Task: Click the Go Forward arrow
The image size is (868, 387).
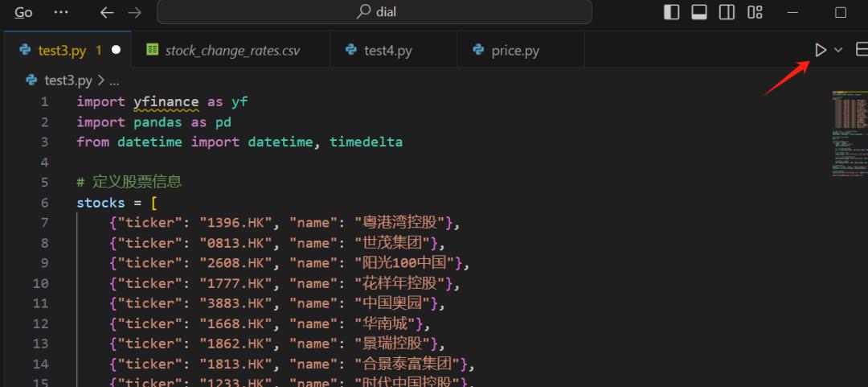Action: point(134,12)
